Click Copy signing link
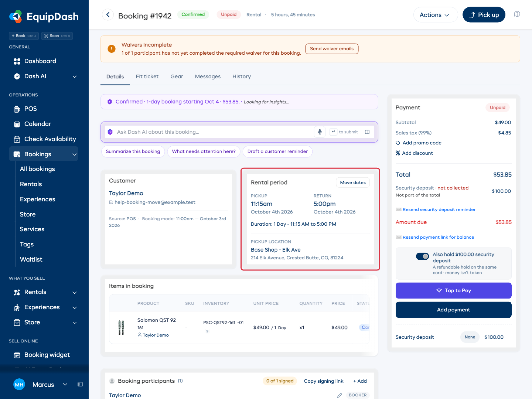 (324, 381)
